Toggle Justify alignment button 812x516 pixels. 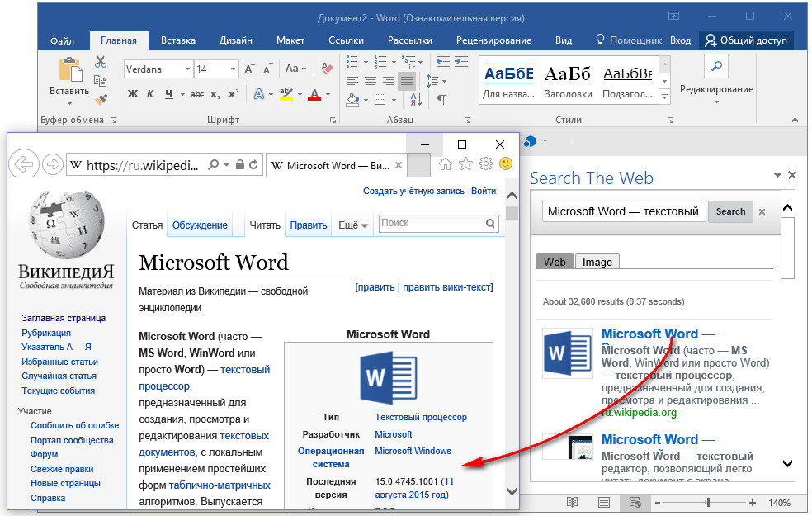coord(407,81)
